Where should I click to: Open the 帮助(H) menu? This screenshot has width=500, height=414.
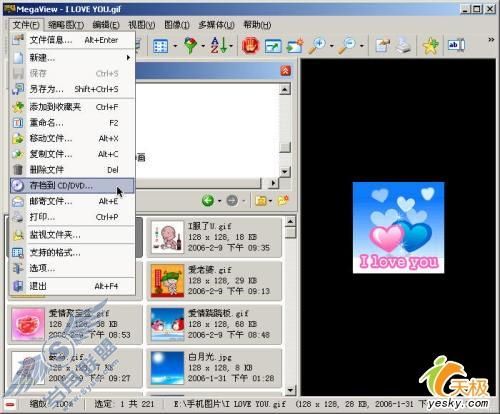[x=257, y=25]
